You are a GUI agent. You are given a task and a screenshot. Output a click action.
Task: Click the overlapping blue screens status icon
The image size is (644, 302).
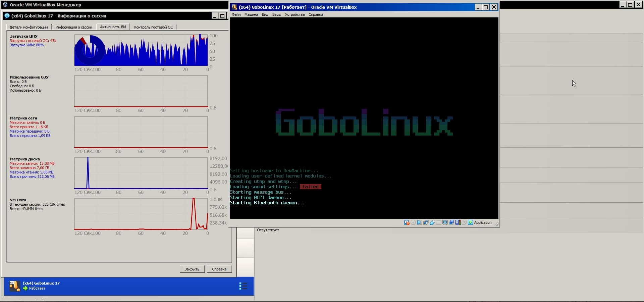tap(451, 222)
